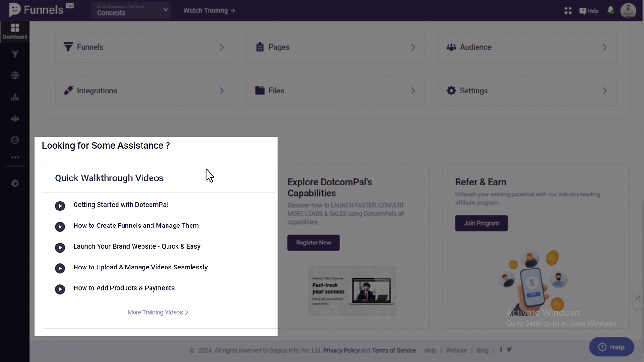This screenshot has width=644, height=362.
Task: Play Getting Started with DotcomPal video
Action: tap(60, 206)
